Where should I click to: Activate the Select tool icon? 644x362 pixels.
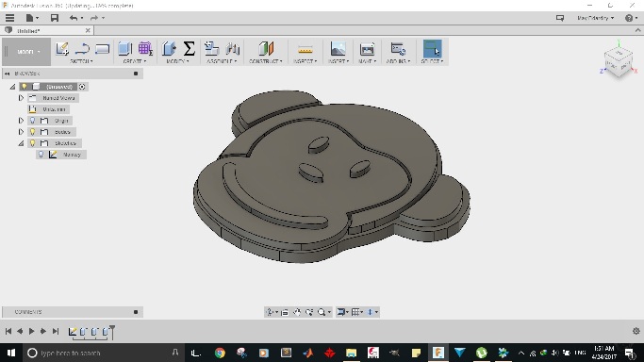432,48
